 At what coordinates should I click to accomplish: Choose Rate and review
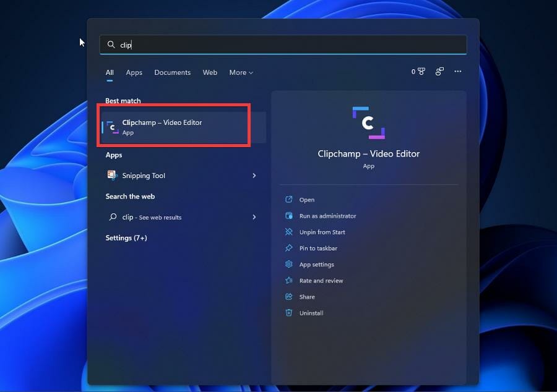[x=321, y=281]
